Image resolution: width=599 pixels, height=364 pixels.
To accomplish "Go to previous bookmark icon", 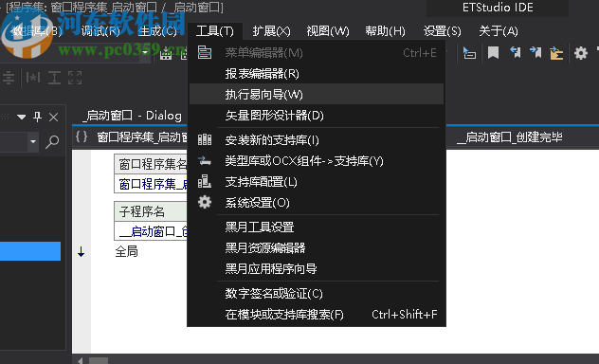I will point(515,53).
